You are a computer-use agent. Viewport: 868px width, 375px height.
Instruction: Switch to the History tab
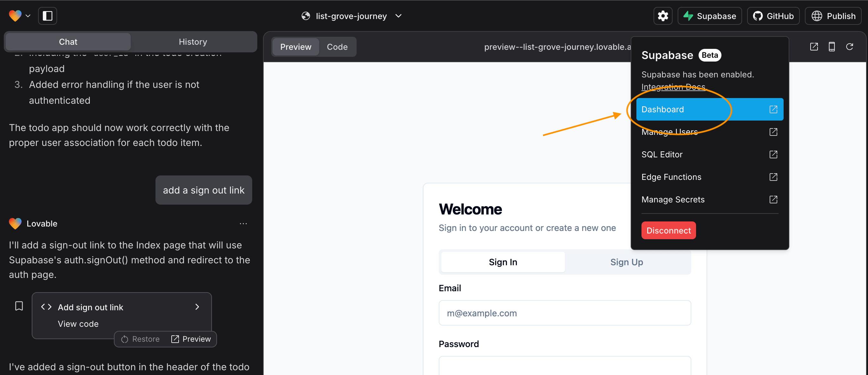tap(193, 42)
